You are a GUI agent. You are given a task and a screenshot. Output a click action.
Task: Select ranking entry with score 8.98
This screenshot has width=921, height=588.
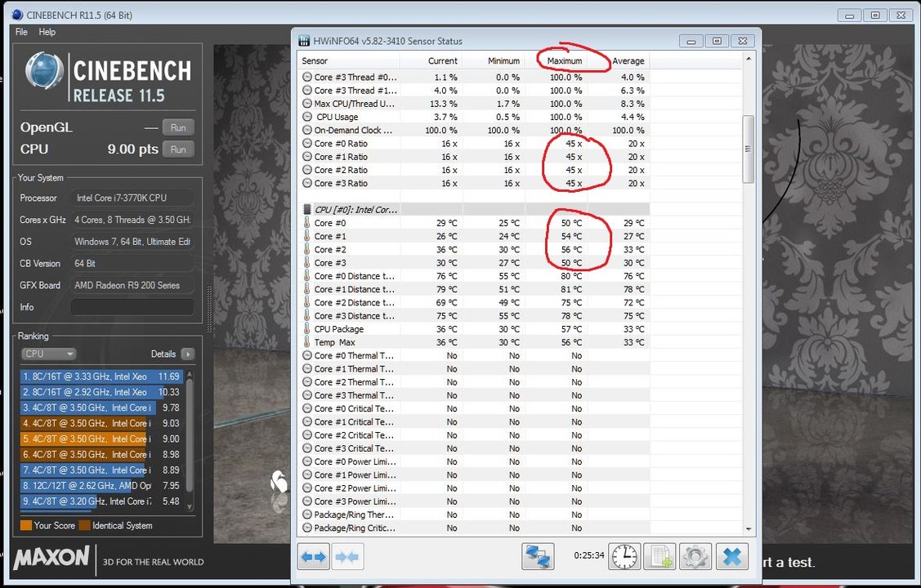(x=101, y=454)
